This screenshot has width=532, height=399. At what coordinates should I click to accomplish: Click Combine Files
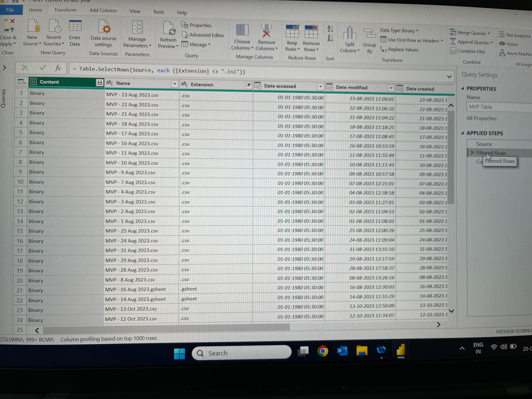click(467, 51)
